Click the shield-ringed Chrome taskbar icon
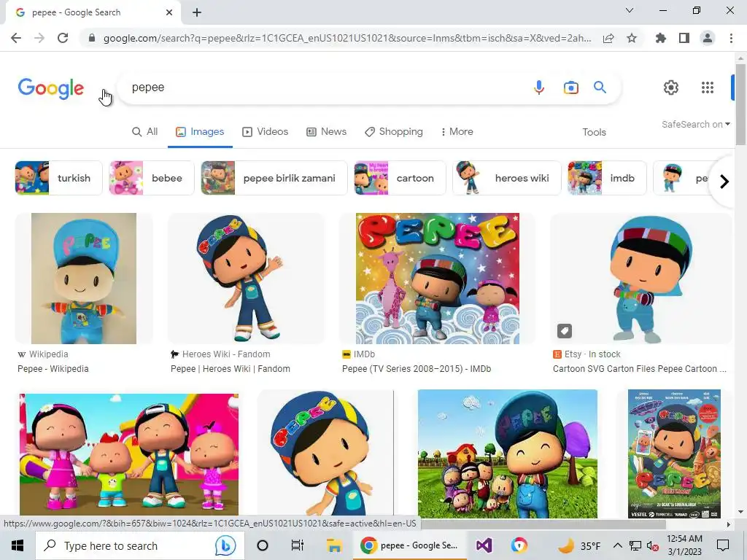747x560 pixels. pyautogui.click(x=519, y=545)
